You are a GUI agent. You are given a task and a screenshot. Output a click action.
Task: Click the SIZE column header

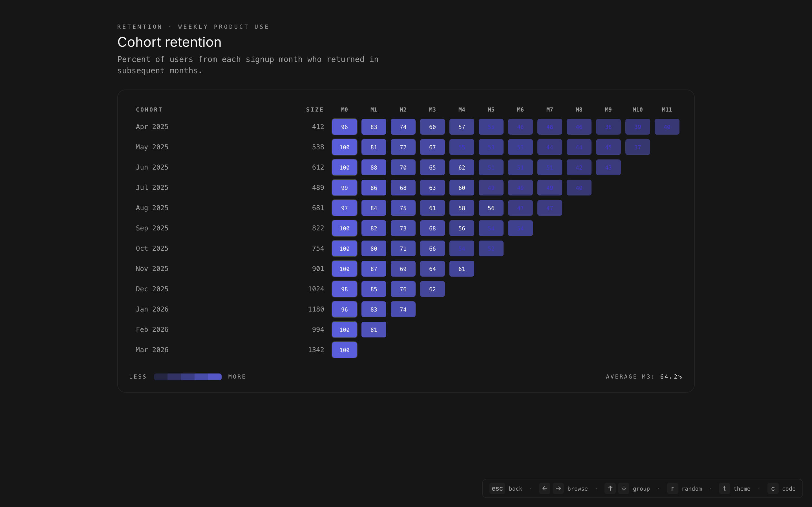(x=314, y=110)
